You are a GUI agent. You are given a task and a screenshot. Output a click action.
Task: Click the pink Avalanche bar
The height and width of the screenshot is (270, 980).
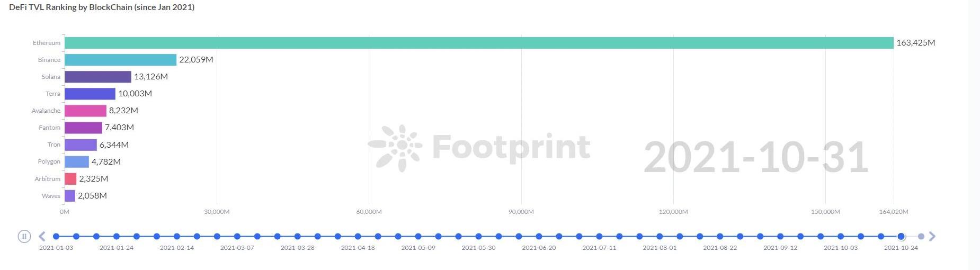click(85, 111)
